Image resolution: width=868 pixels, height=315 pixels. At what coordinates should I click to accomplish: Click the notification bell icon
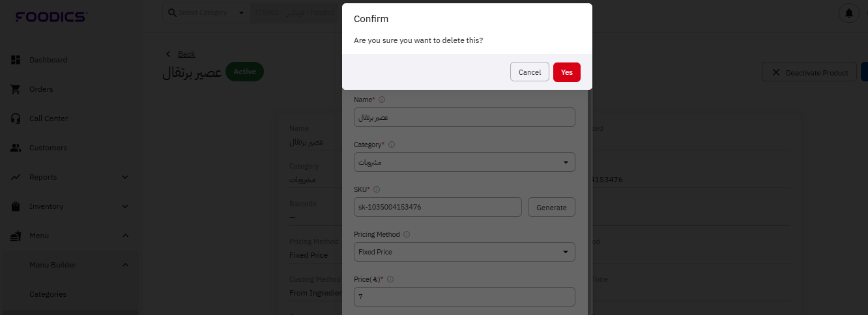coord(848,13)
